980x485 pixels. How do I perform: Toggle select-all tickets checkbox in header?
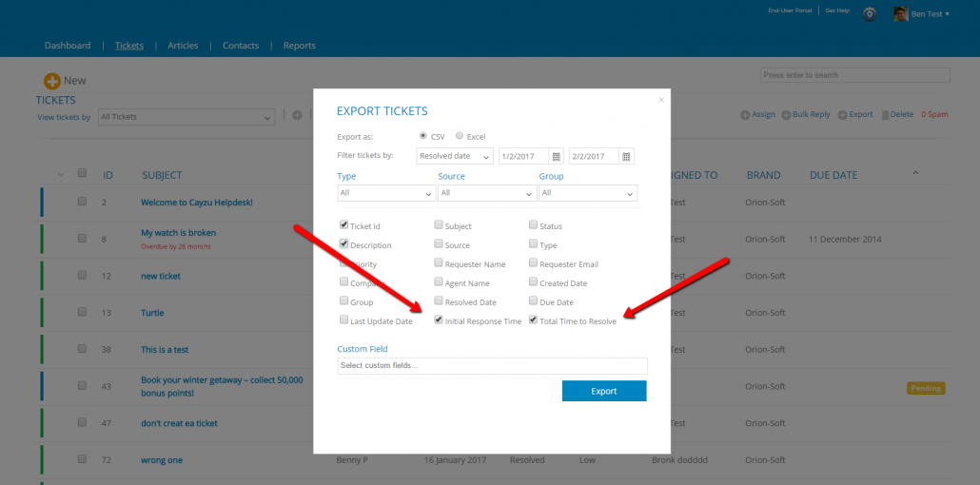[x=82, y=173]
